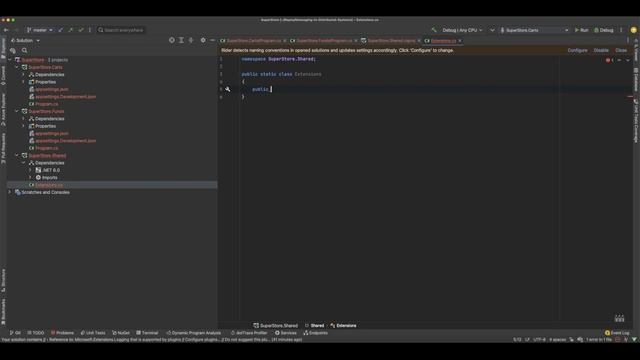Click the git update project icon
The image size is (640, 360).
(61, 30)
